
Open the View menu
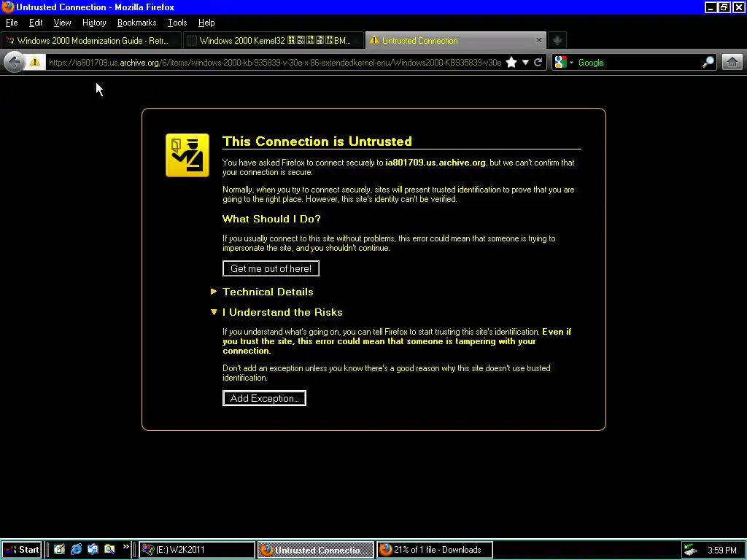62,23
